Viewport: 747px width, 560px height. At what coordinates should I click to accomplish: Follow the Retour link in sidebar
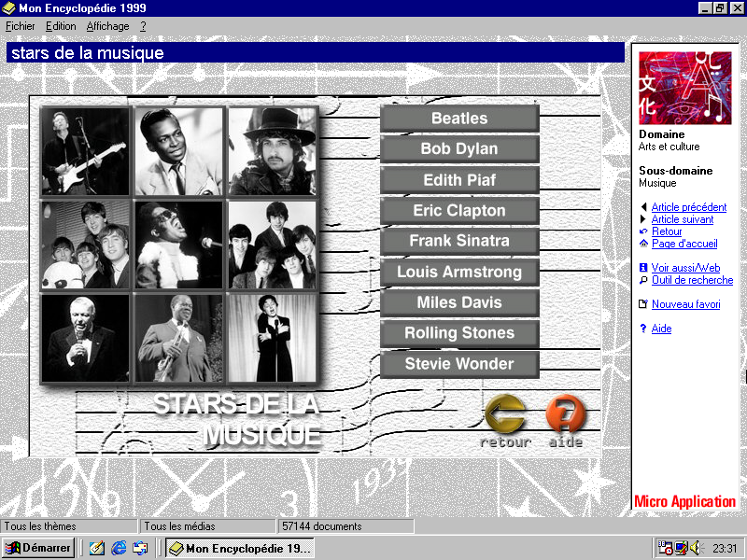(x=667, y=231)
